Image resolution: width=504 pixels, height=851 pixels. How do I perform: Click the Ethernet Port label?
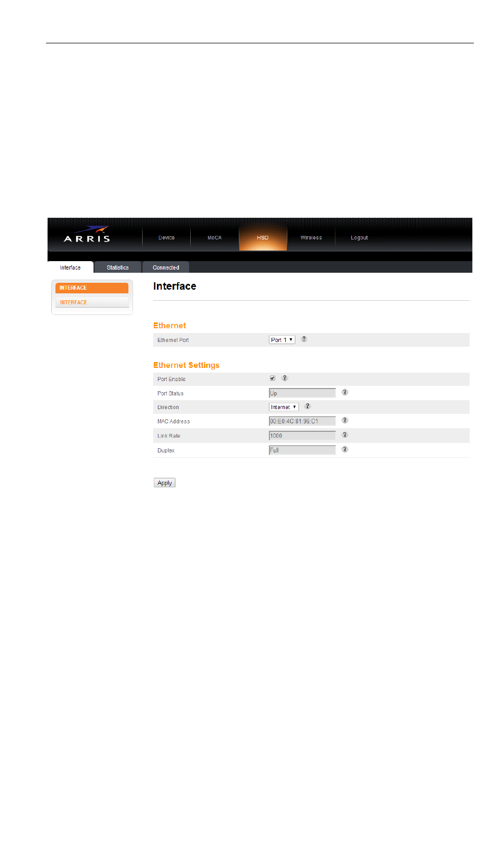click(x=173, y=340)
